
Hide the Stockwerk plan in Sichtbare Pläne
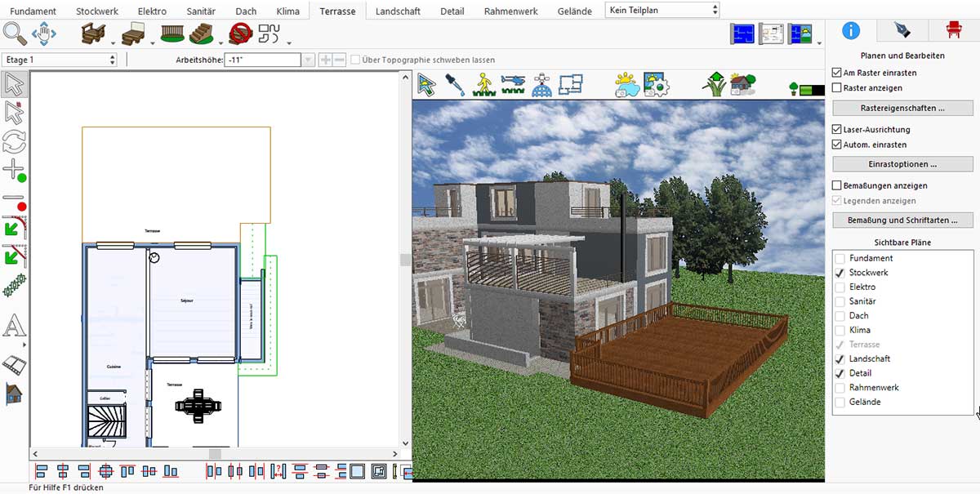840,273
